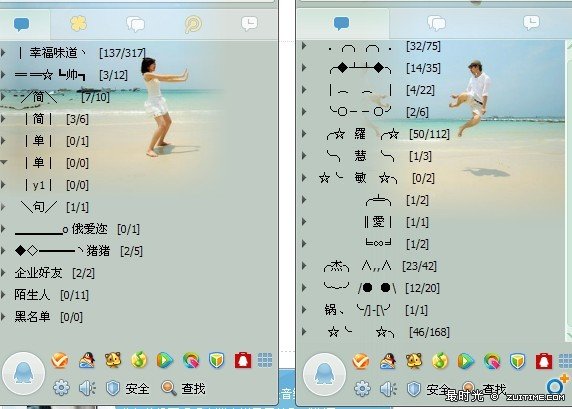Launch QQ Game penguin icon, right window
The height and width of the screenshot is (409, 572).
tap(388, 361)
